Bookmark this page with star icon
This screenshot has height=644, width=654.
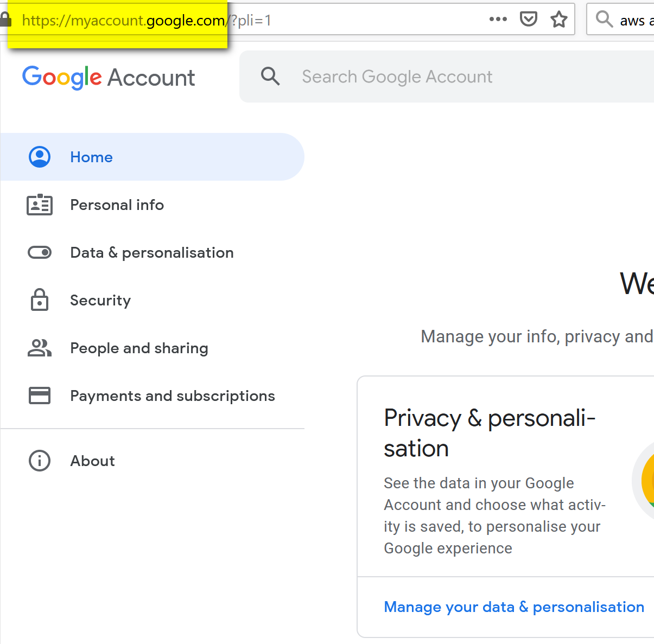(559, 20)
